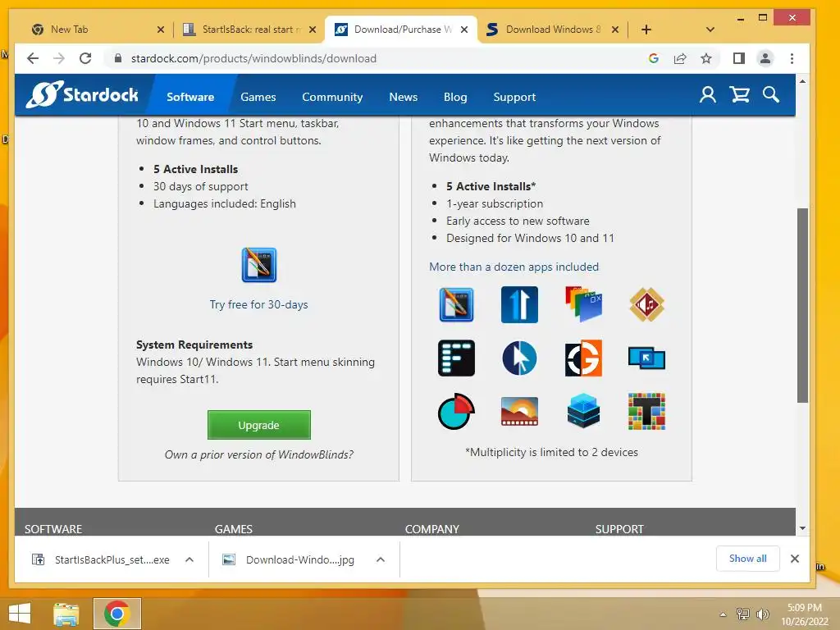Viewport: 840px width, 630px height.
Task: Click Try free for 30-days link
Action: pyautogui.click(x=258, y=304)
